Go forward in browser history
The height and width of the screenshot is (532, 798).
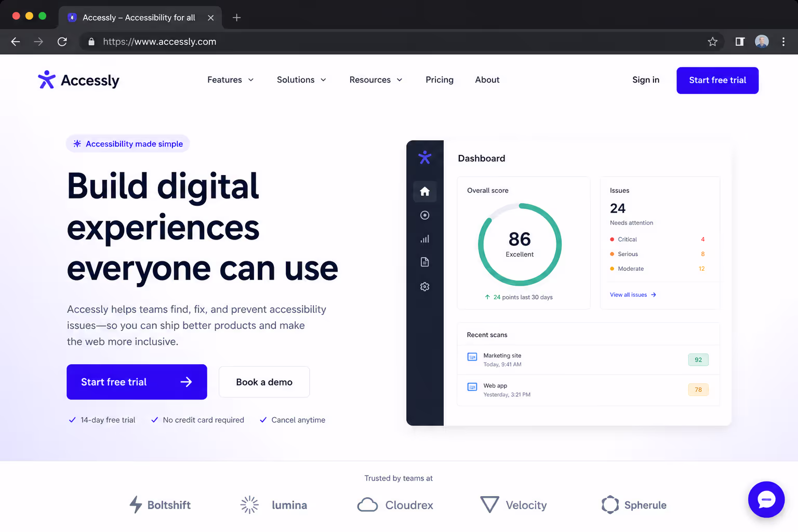38,42
